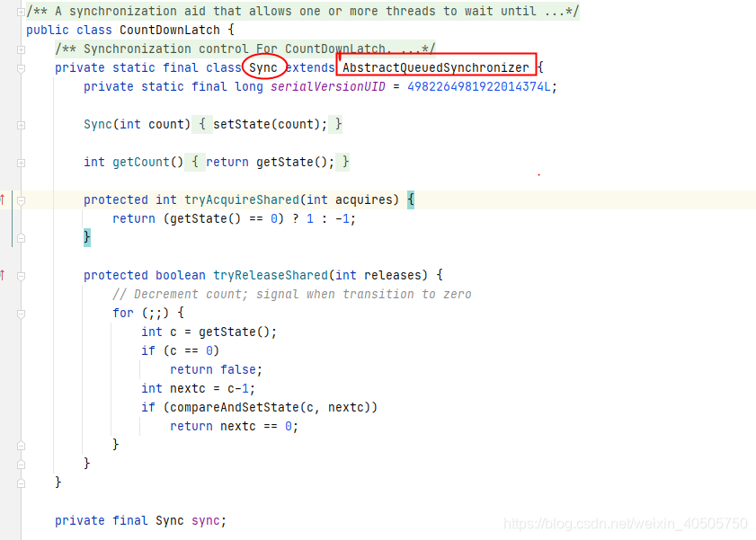Click override marker beside tryReleaseShared
Screen dimensions: 756x540
tap(3, 275)
